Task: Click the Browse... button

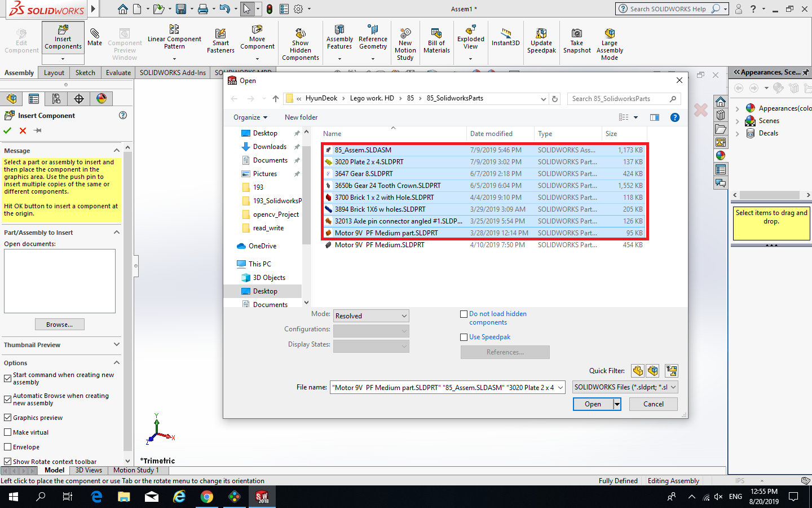Action: (60, 325)
